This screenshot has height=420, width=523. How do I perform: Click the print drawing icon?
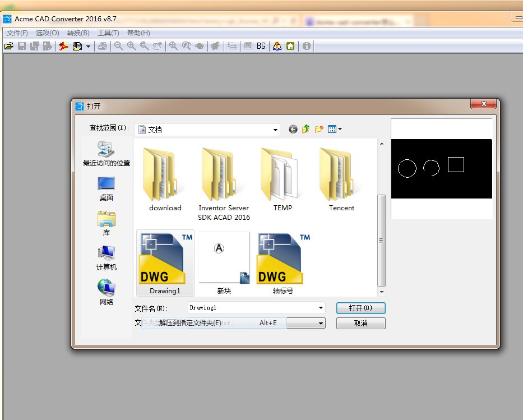click(103, 46)
